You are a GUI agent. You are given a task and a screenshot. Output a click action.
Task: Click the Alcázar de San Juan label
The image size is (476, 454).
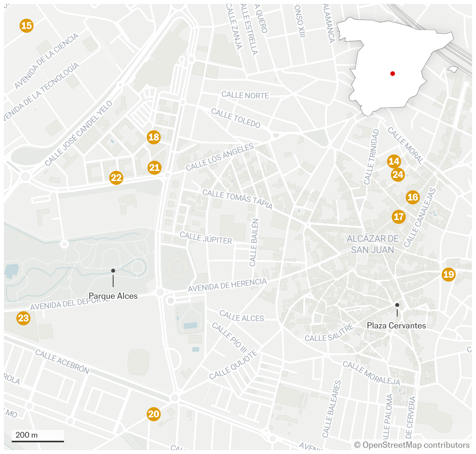pyautogui.click(x=373, y=244)
